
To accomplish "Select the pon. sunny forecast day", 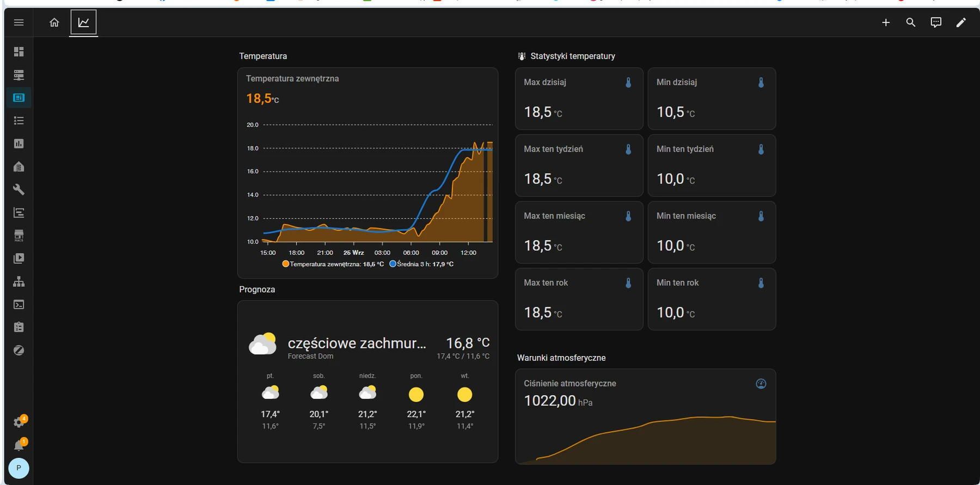I will click(x=416, y=402).
